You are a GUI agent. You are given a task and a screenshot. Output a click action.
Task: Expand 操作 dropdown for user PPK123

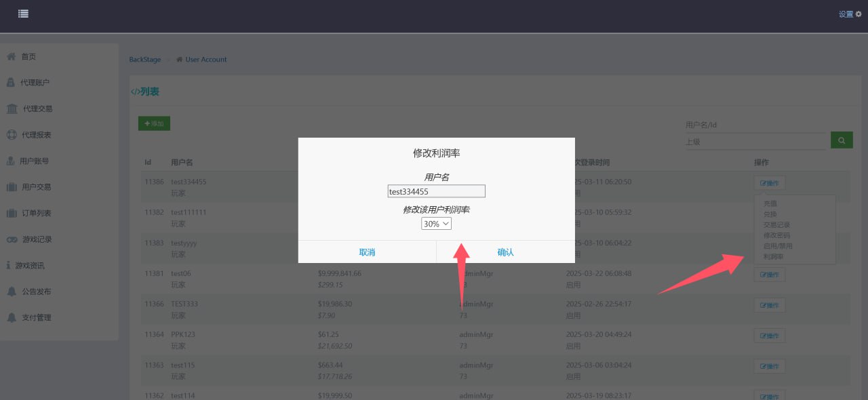(x=770, y=336)
